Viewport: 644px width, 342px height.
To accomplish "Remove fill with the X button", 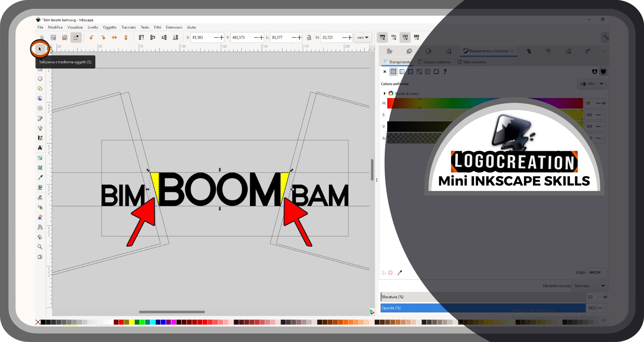I will click(385, 72).
